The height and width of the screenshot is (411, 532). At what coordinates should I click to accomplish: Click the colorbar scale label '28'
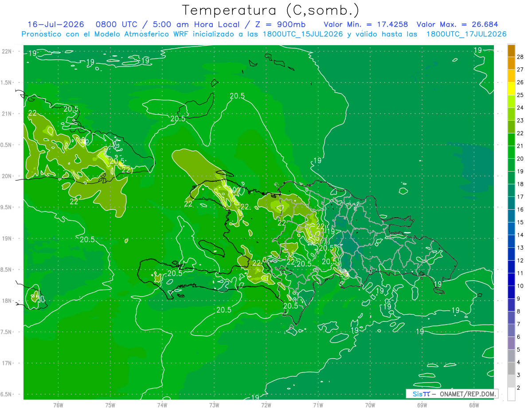coord(520,57)
